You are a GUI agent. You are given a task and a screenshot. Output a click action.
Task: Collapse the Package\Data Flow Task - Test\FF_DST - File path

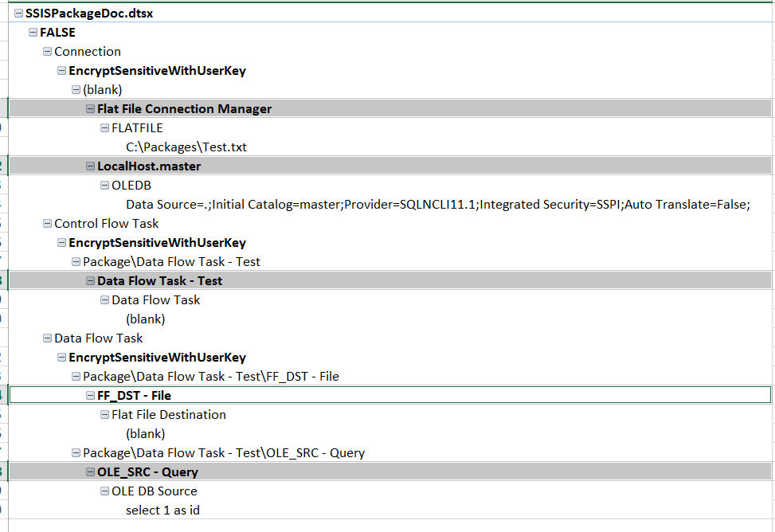click(76, 377)
